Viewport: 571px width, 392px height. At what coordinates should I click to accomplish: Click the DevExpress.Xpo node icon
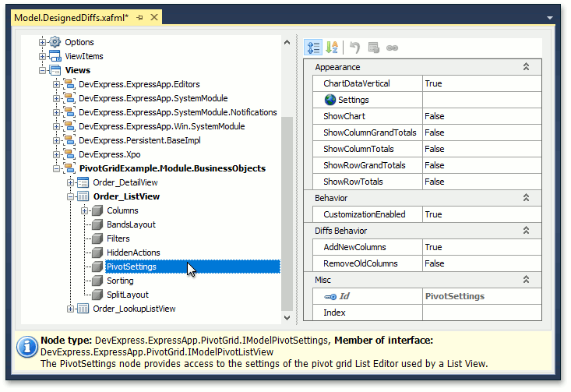point(69,154)
